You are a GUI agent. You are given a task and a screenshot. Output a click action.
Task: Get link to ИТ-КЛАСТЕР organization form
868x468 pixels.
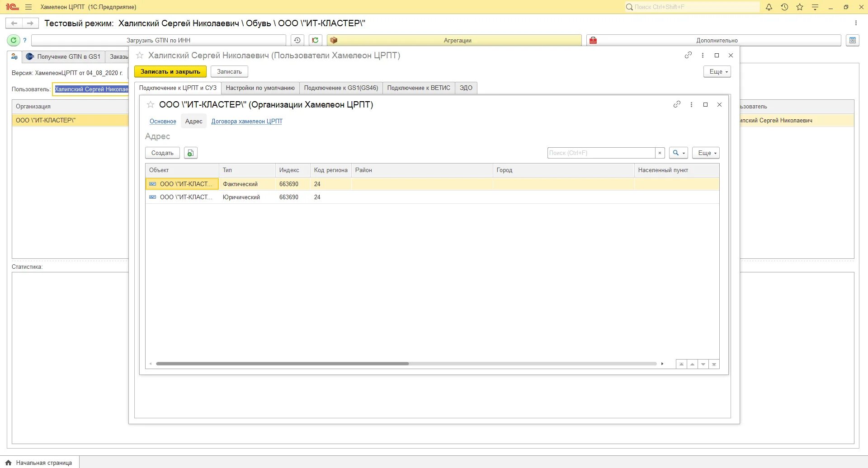click(x=677, y=104)
